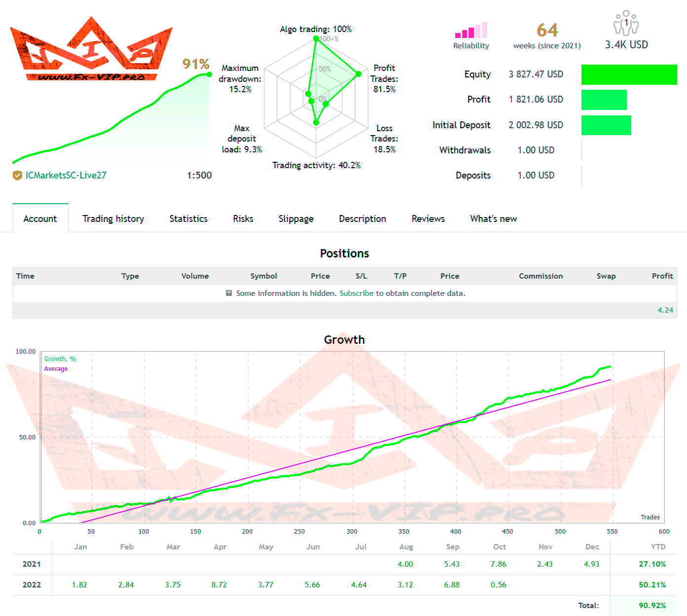Open the Trading history tab
The height and width of the screenshot is (616, 687).
pos(113,218)
